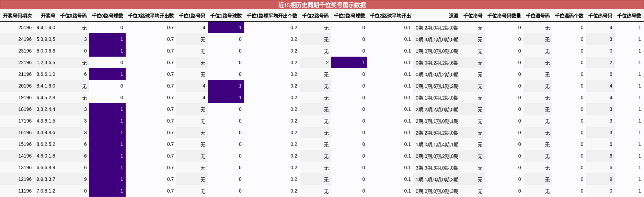Click the 千位1路号球数 column header
Viewport: 644px width, 197px height.
point(226,16)
